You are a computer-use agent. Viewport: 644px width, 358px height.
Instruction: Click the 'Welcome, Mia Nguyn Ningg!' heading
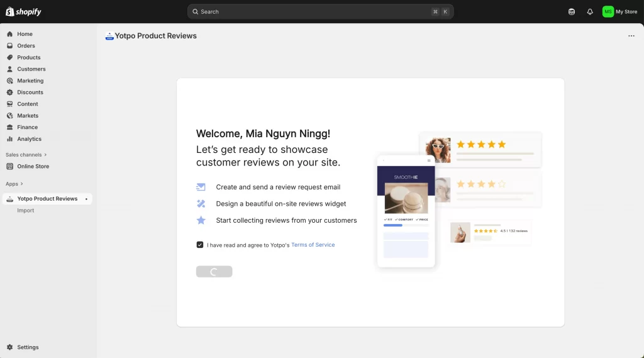(x=263, y=133)
